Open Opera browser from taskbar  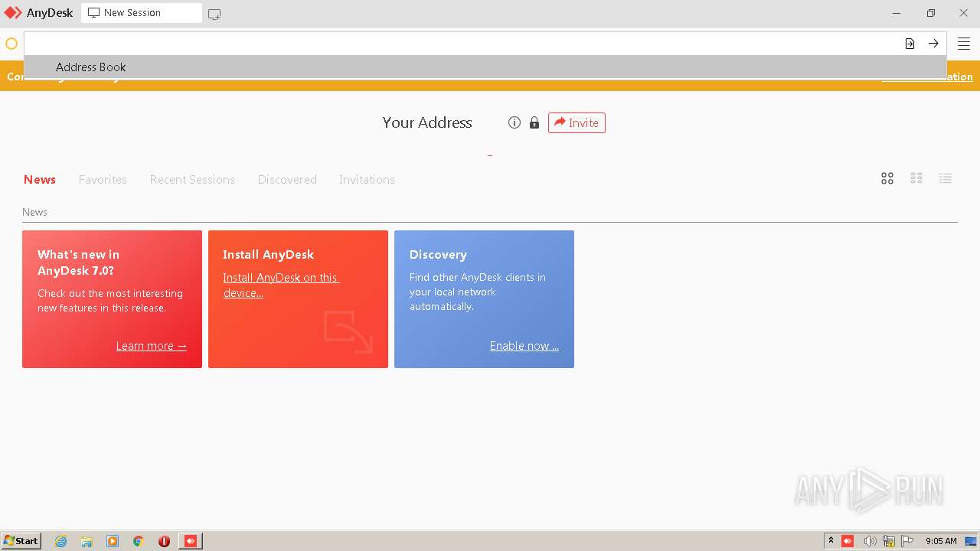(x=164, y=541)
